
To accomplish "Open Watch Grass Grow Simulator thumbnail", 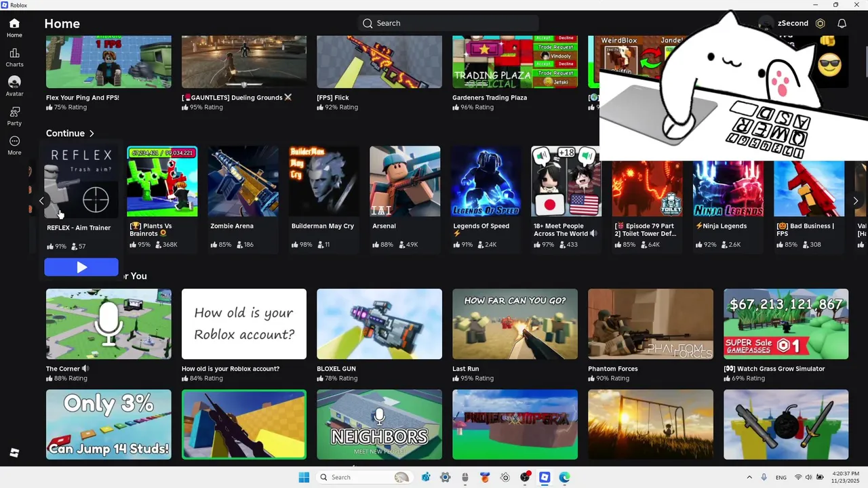I will coord(786,324).
